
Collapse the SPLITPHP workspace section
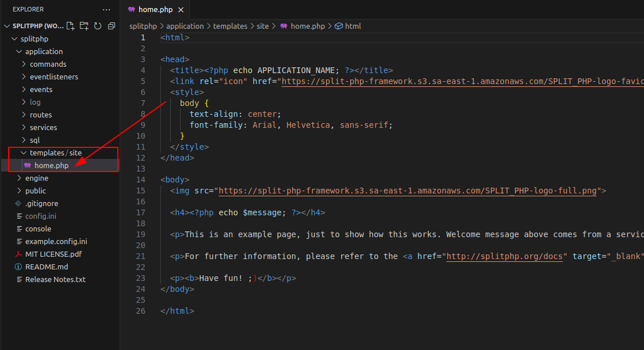(x=7, y=26)
